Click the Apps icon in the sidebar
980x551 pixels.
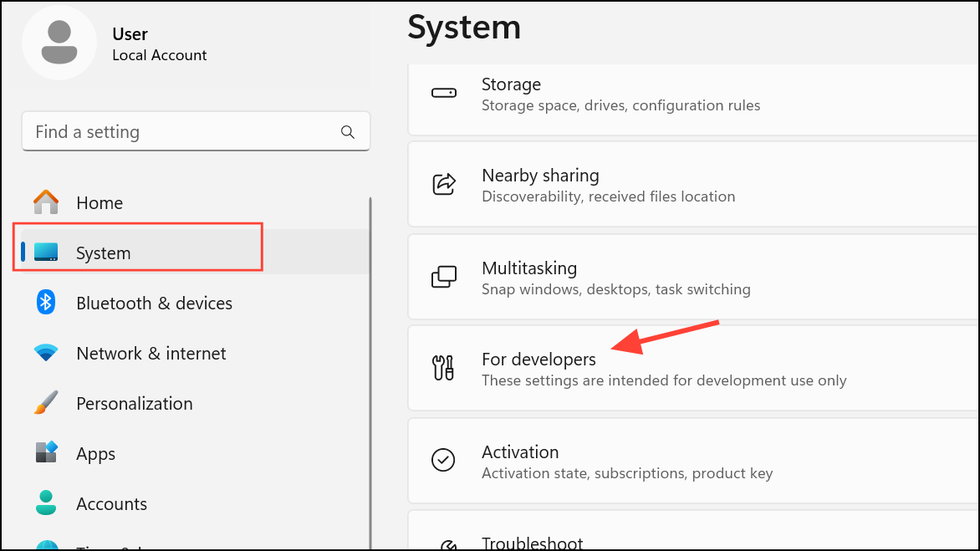45,453
